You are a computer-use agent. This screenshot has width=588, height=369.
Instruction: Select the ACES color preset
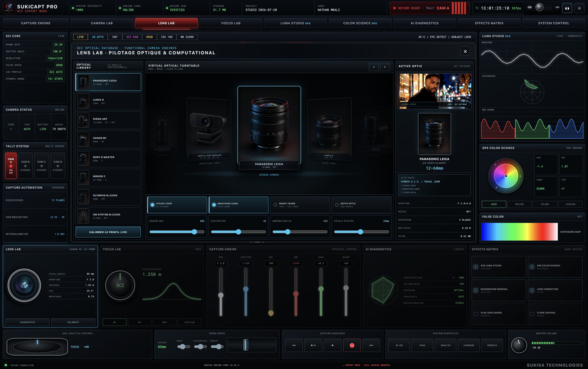(x=494, y=204)
